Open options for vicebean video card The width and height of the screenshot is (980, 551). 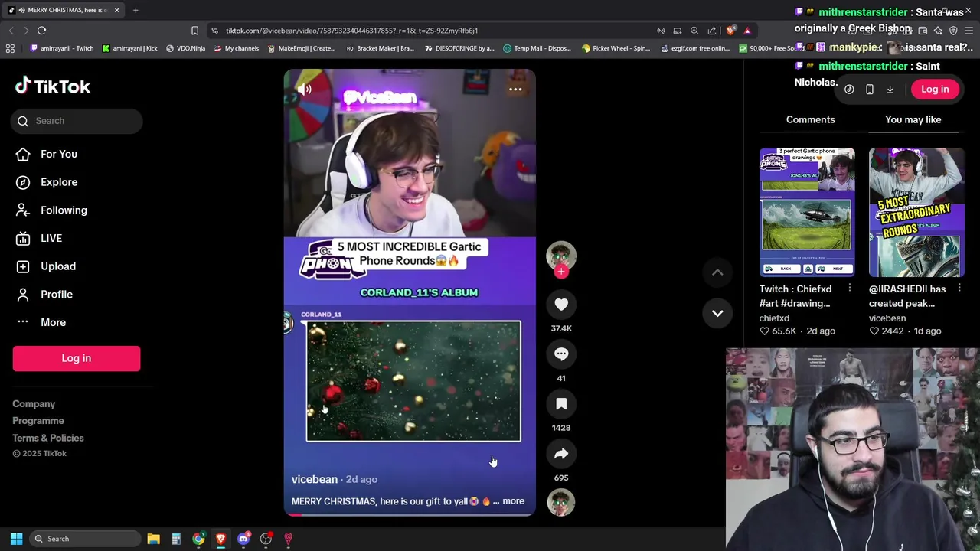tap(959, 289)
